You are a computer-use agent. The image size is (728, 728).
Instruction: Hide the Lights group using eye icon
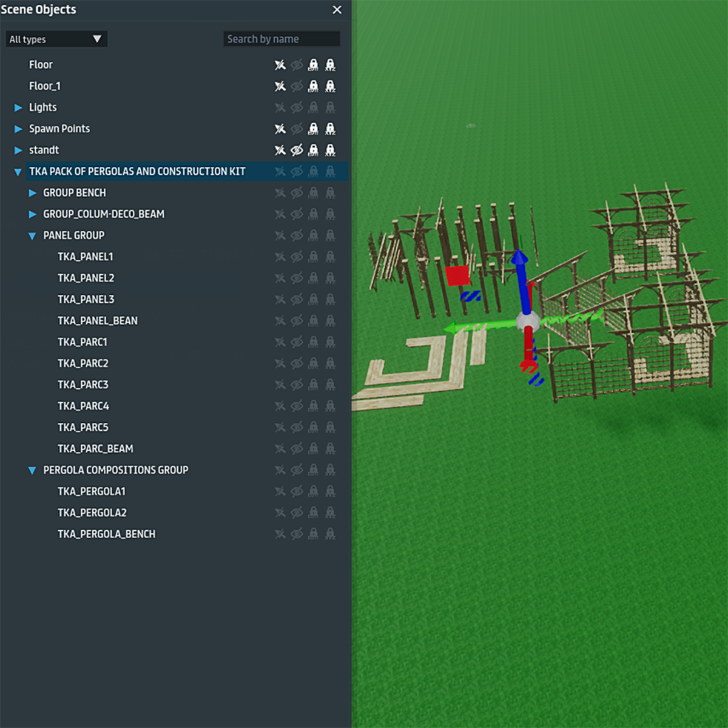tap(297, 107)
